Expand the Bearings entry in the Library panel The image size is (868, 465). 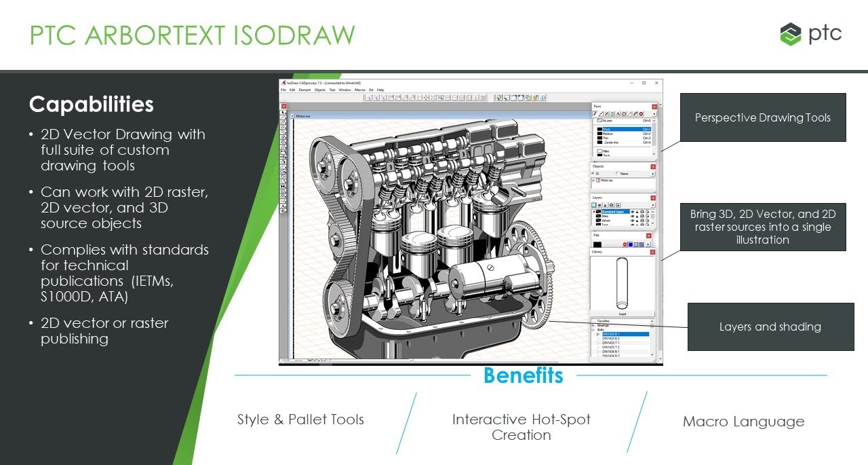point(593,325)
